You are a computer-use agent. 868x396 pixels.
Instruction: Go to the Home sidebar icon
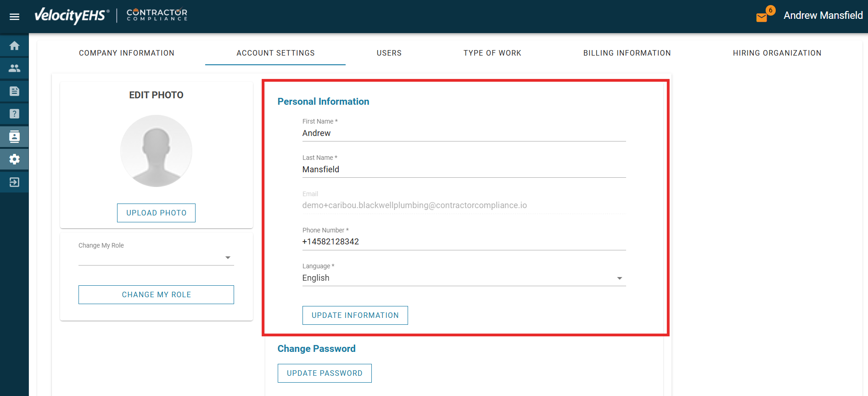click(x=14, y=46)
